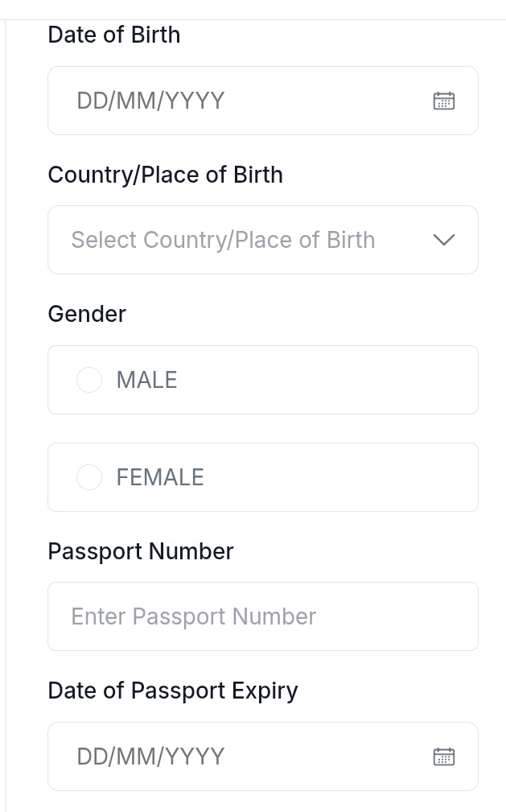Viewport: 506px width, 812px height.
Task: Click the "Date of Birth" field label
Action: pyautogui.click(x=114, y=35)
